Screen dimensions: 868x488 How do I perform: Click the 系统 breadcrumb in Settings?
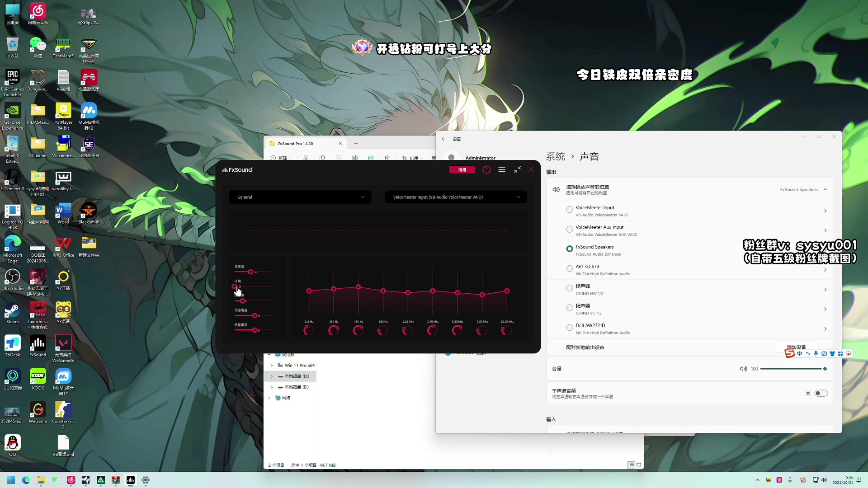[556, 156]
